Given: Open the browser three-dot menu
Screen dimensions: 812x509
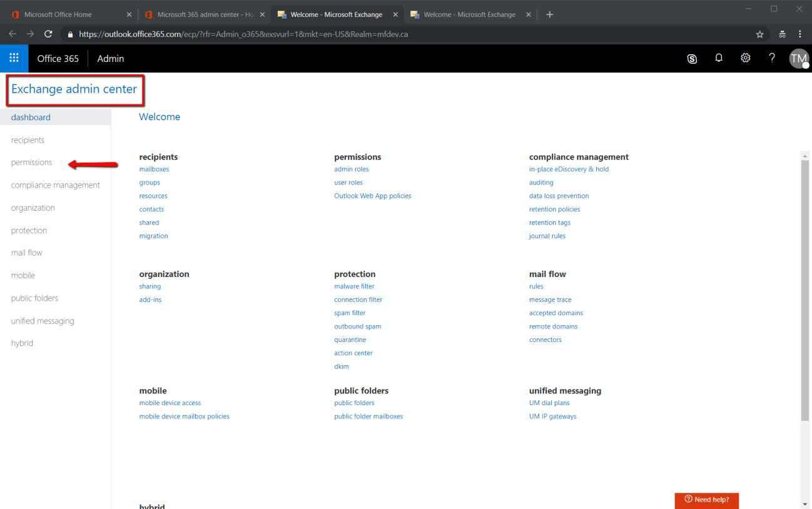Looking at the screenshot, I should click(x=799, y=34).
